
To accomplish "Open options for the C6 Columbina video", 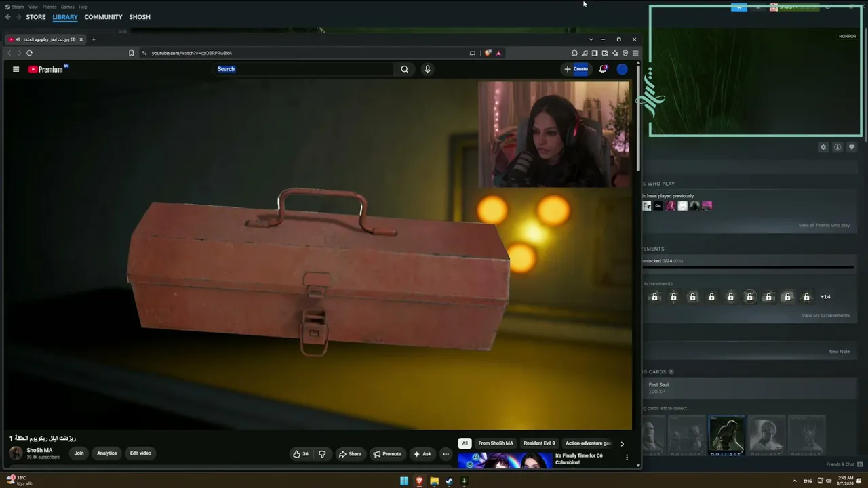I will click(x=627, y=457).
